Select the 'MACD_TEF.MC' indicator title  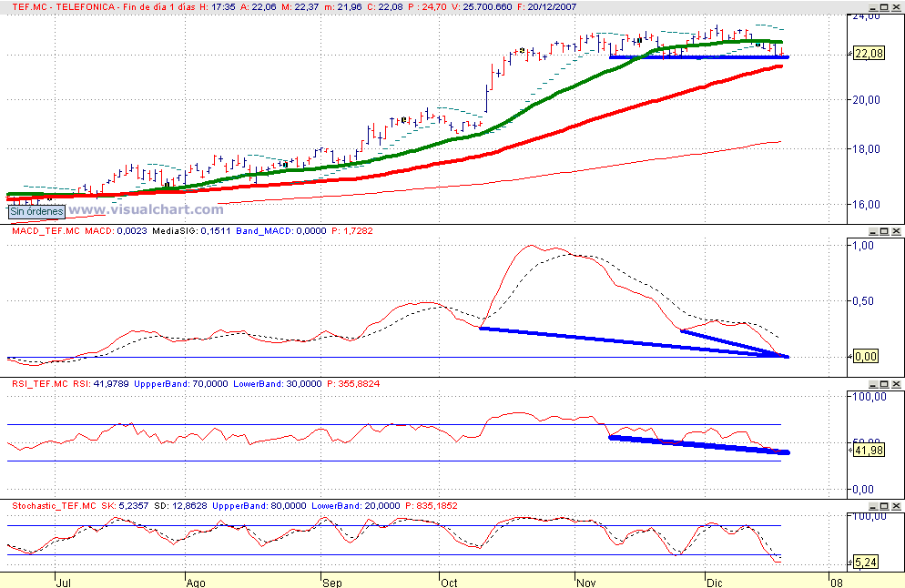coord(46,231)
